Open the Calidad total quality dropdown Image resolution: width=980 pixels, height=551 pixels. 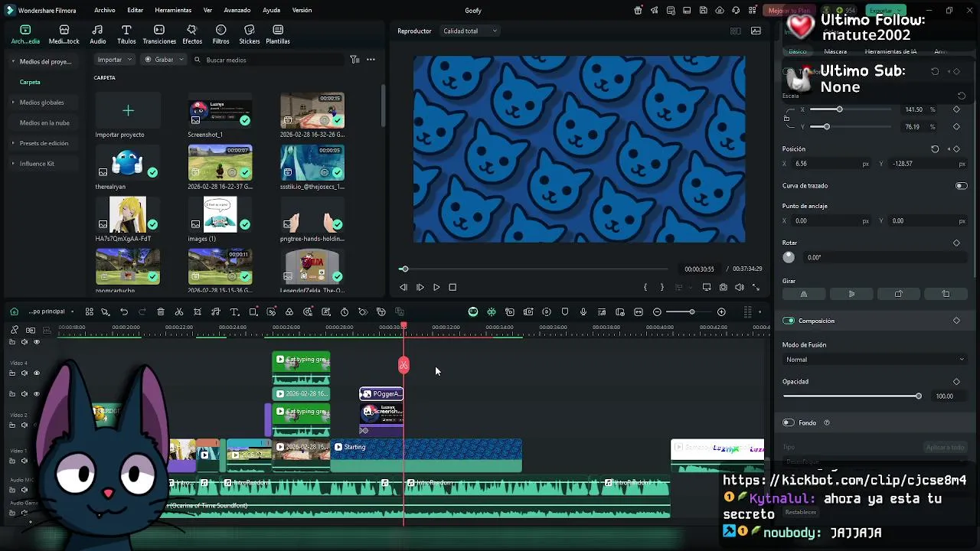coord(470,31)
